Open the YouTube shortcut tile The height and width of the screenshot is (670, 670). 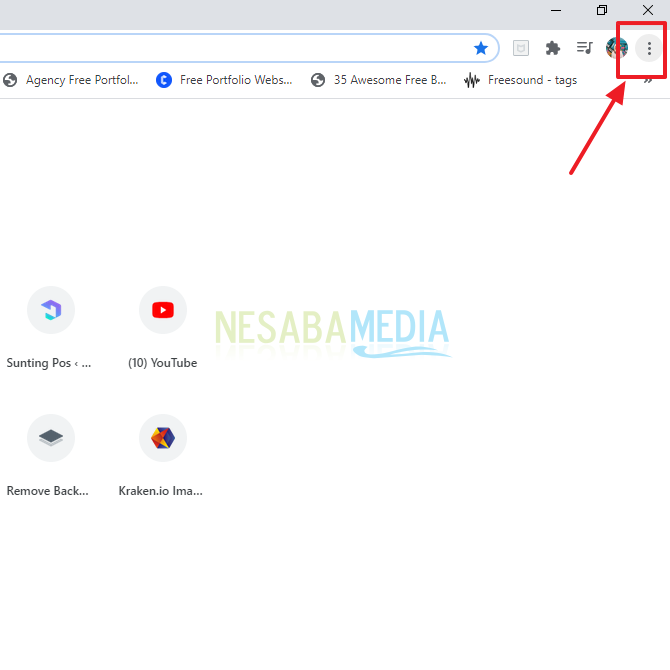point(162,310)
